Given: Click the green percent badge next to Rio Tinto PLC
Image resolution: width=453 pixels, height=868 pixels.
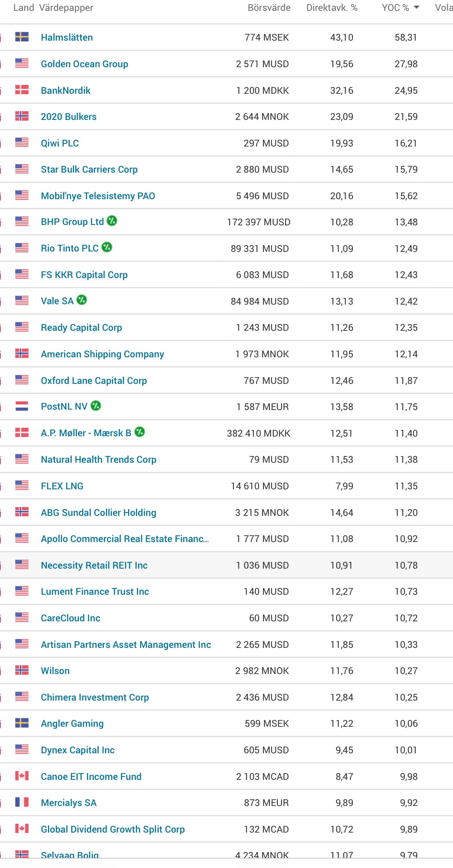Looking at the screenshot, I should (107, 247).
